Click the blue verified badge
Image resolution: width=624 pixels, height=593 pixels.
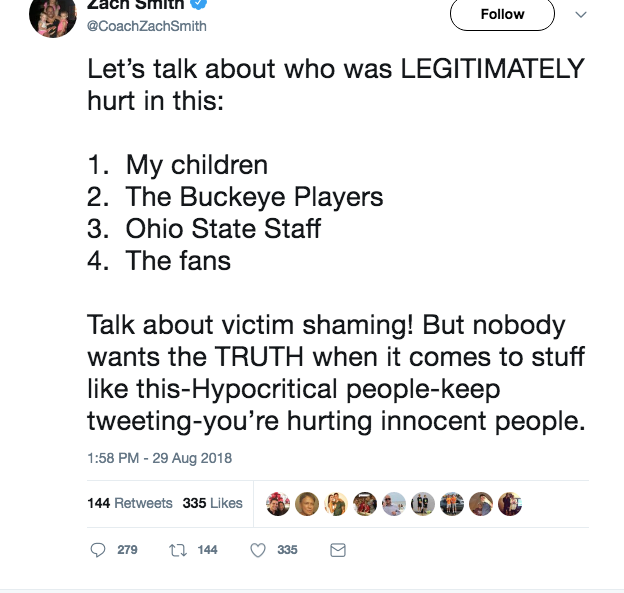coord(197,5)
